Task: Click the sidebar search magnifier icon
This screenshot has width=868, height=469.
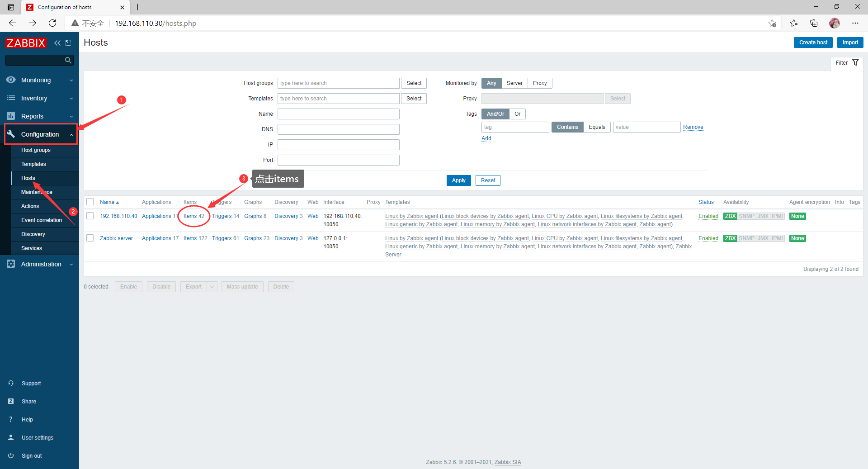Action: point(68,60)
